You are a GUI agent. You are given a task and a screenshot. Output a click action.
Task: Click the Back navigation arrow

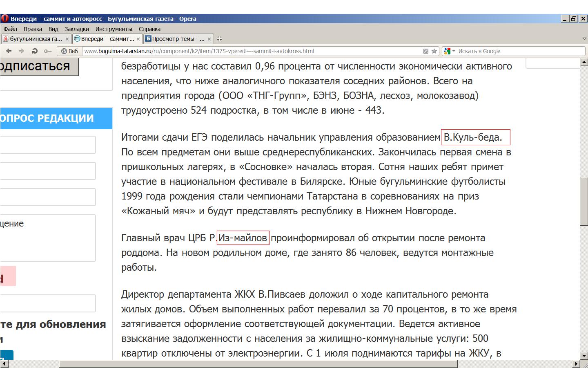click(9, 51)
